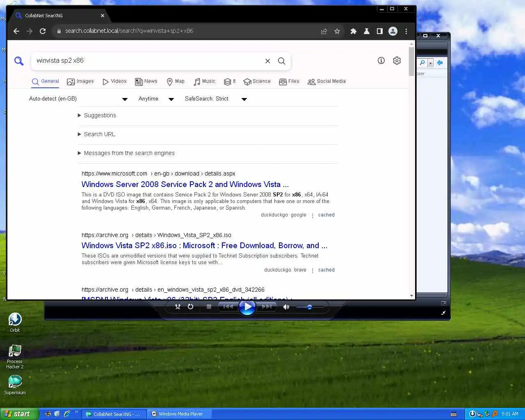The height and width of the screenshot is (420, 525).
Task: Submit the search with the magnifier button
Action: click(x=281, y=61)
